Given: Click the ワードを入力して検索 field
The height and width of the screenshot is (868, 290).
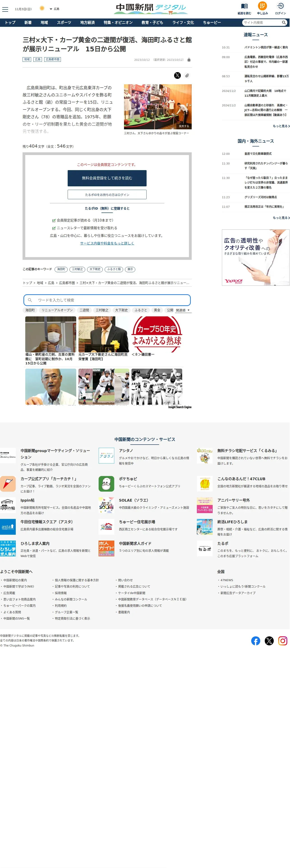Looking at the screenshot, I should tap(107, 300).
